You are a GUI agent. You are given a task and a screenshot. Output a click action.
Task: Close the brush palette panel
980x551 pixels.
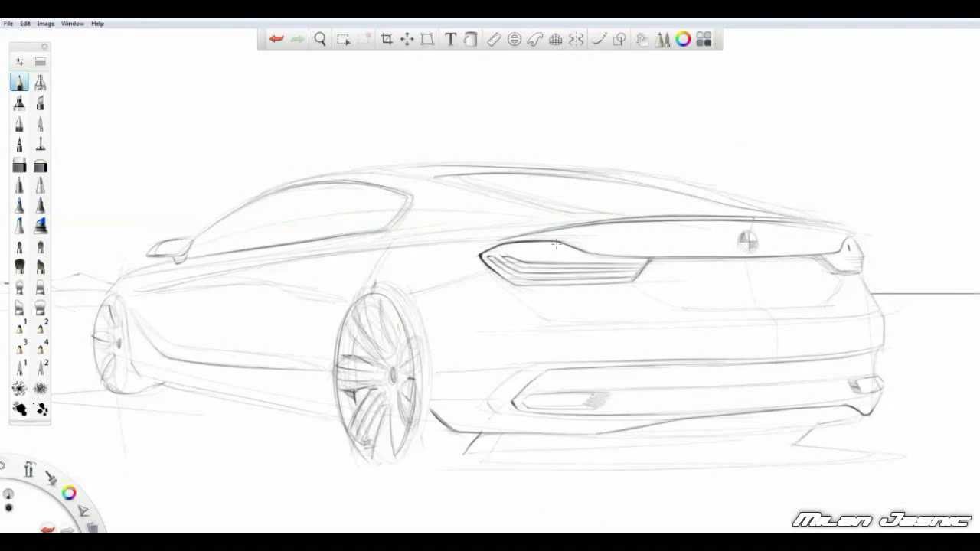44,47
